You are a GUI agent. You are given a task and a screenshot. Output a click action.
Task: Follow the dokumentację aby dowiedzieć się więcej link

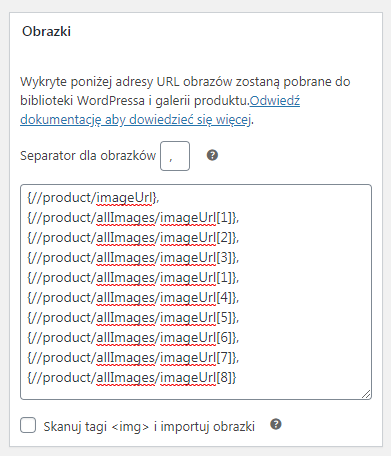(135, 119)
